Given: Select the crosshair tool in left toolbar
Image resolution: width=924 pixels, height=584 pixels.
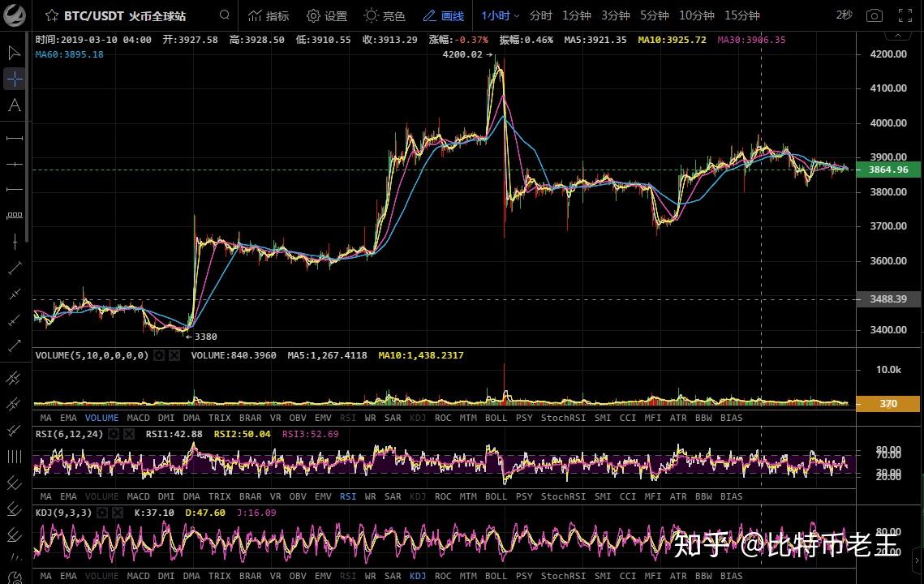Looking at the screenshot, I should coord(13,79).
